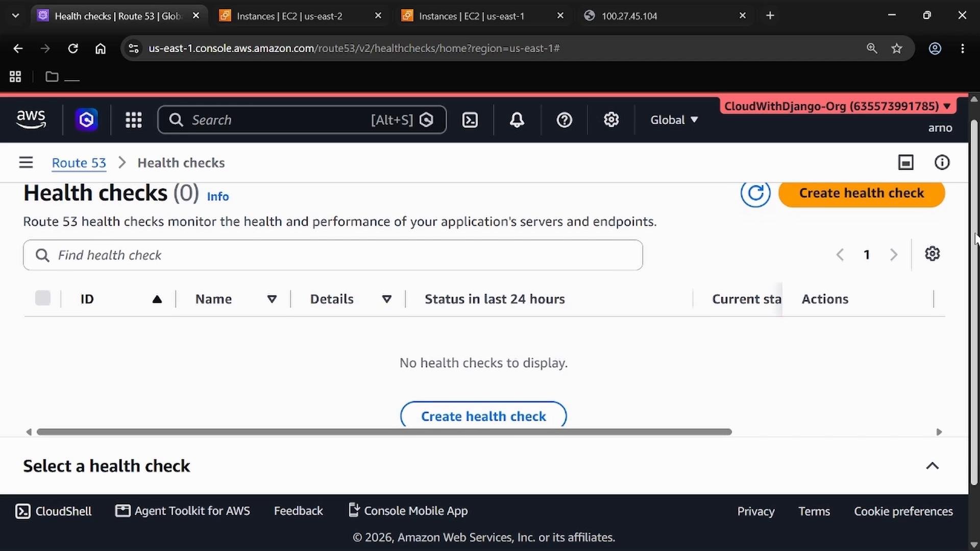The height and width of the screenshot is (551, 980).
Task: Switch to the Health checks Route 53 tab
Action: (117, 16)
